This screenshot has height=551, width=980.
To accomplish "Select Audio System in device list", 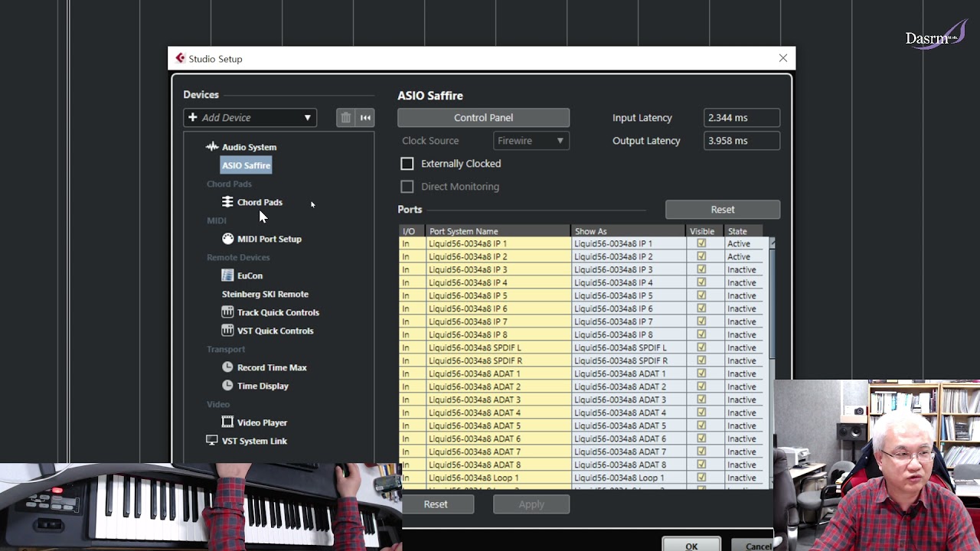I will point(249,147).
